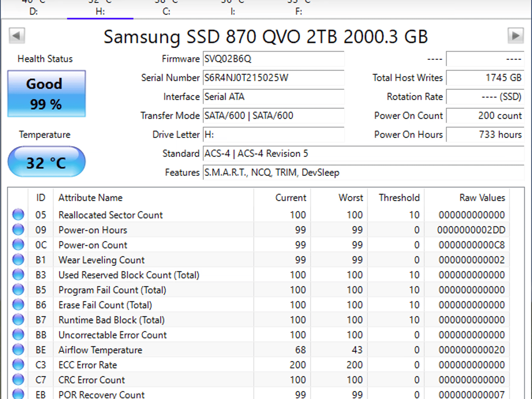Click the Standard field ACS-4 Revision 5
Image resolution: width=532 pixels, height=399 pixels.
[363, 154]
